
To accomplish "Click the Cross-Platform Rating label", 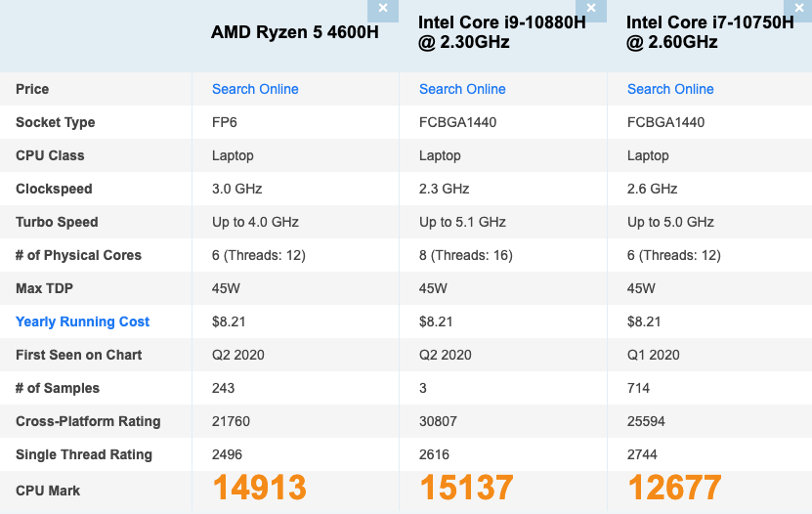I will coord(88,421).
